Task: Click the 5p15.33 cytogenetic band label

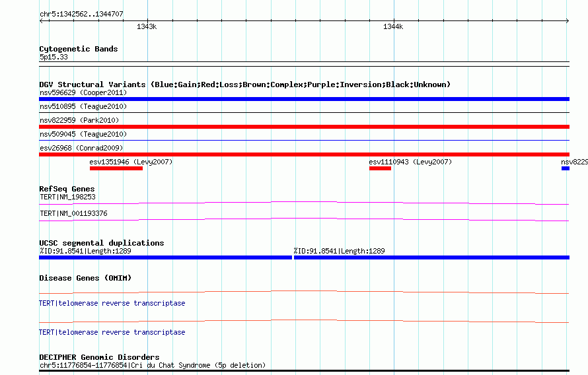Action: [54, 57]
